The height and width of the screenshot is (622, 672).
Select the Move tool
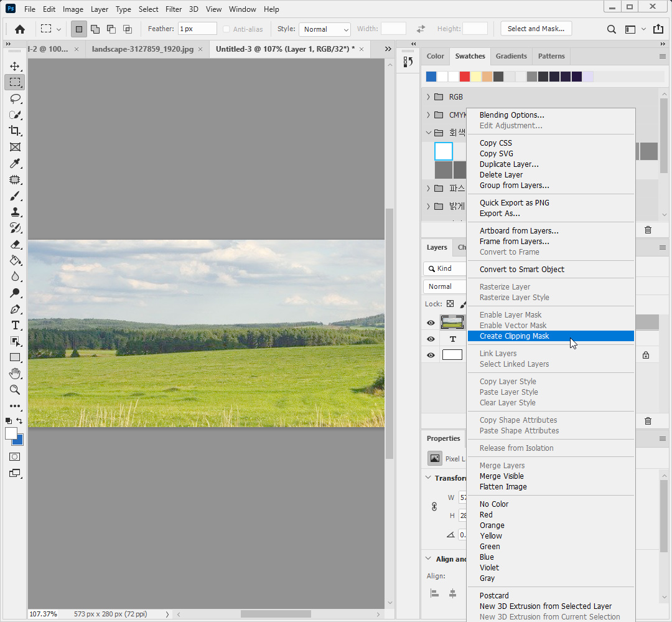point(15,66)
